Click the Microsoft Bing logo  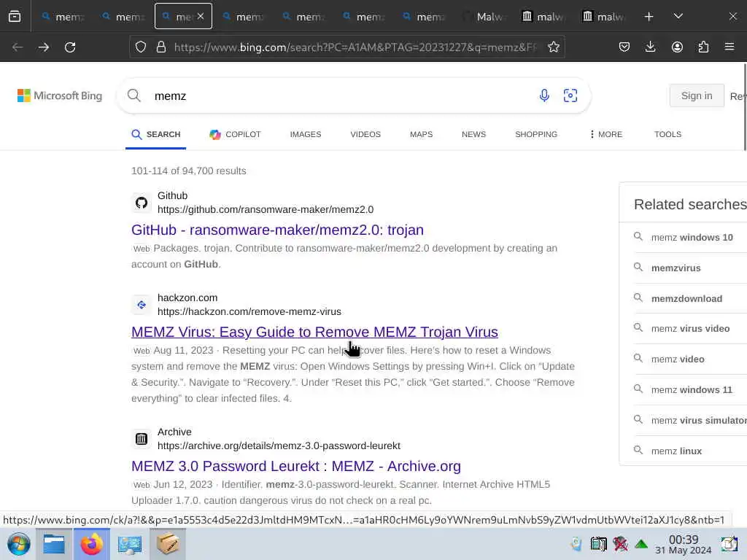coord(60,96)
